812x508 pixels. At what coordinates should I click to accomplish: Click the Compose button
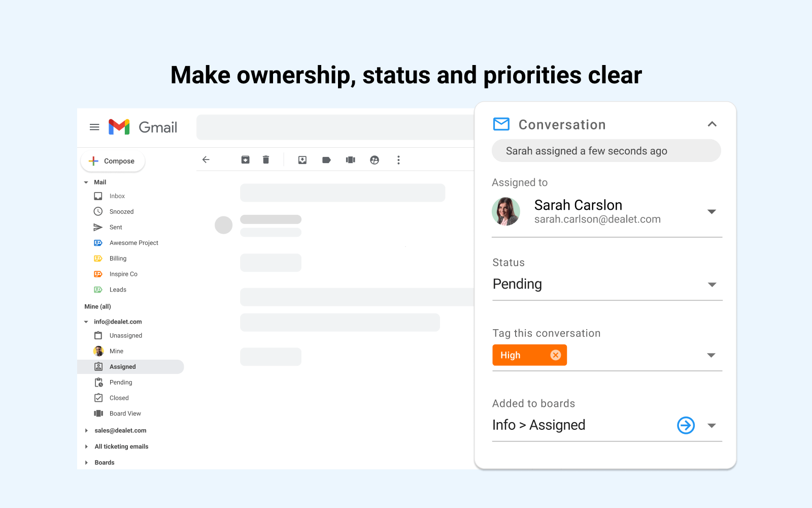pos(112,161)
